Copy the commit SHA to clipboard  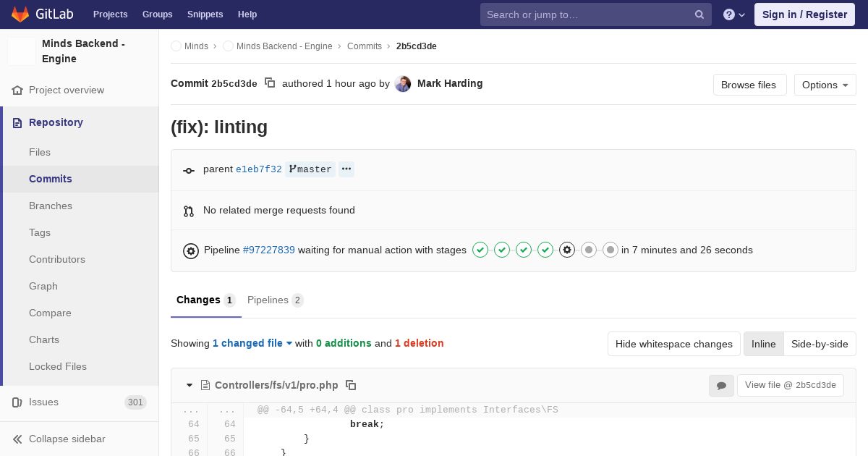(x=270, y=83)
